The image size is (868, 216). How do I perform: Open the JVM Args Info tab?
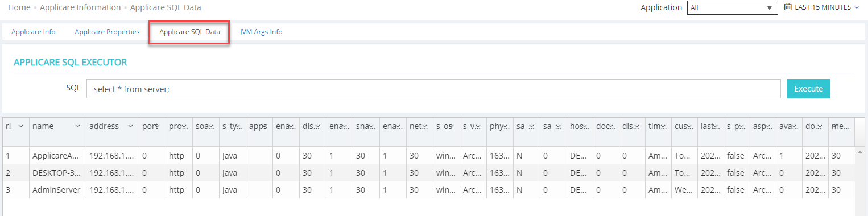tap(261, 32)
